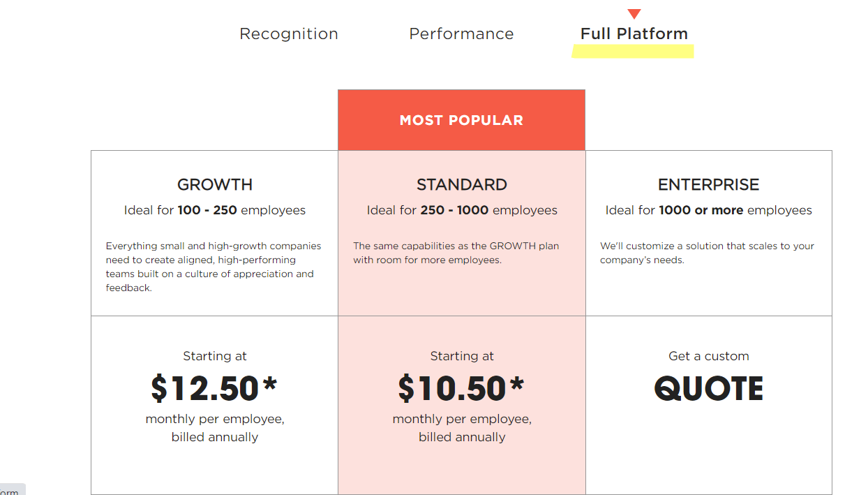Click the "Ideal for 1000 or more employees" text
The width and height of the screenshot is (868, 495).
click(x=708, y=210)
